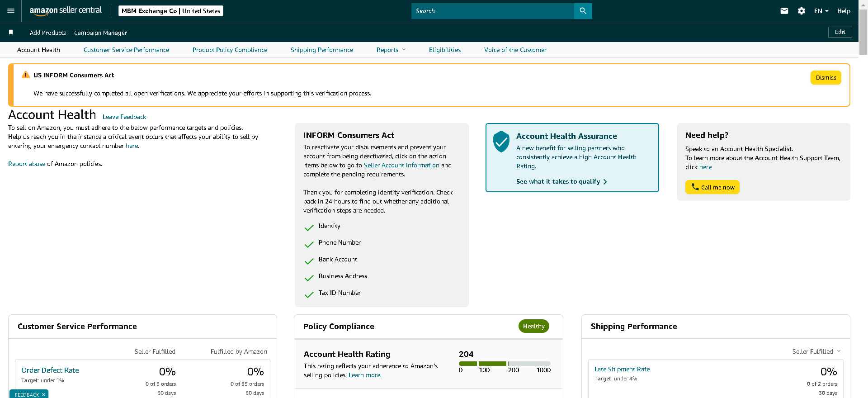Click the Healthy status badge

pyautogui.click(x=534, y=326)
